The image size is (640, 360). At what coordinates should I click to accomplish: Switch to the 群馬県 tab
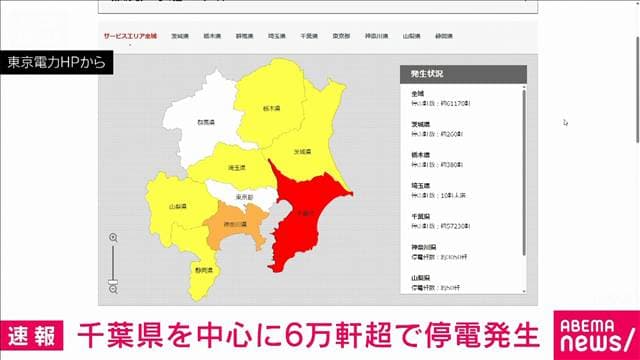pyautogui.click(x=244, y=36)
